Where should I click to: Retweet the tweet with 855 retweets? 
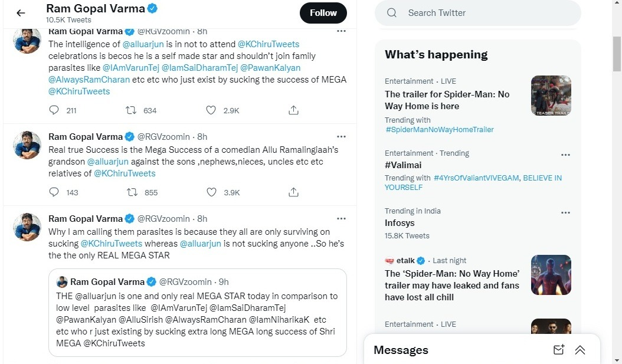[132, 192]
